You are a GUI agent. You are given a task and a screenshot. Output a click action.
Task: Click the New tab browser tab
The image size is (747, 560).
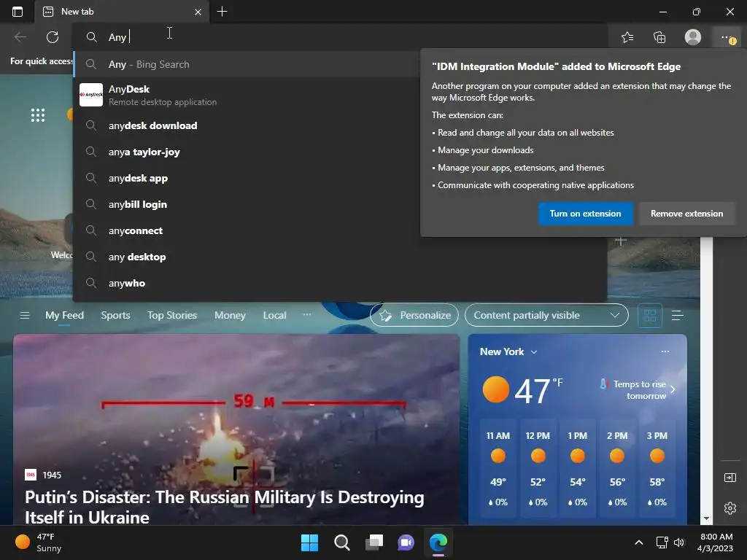(x=122, y=12)
